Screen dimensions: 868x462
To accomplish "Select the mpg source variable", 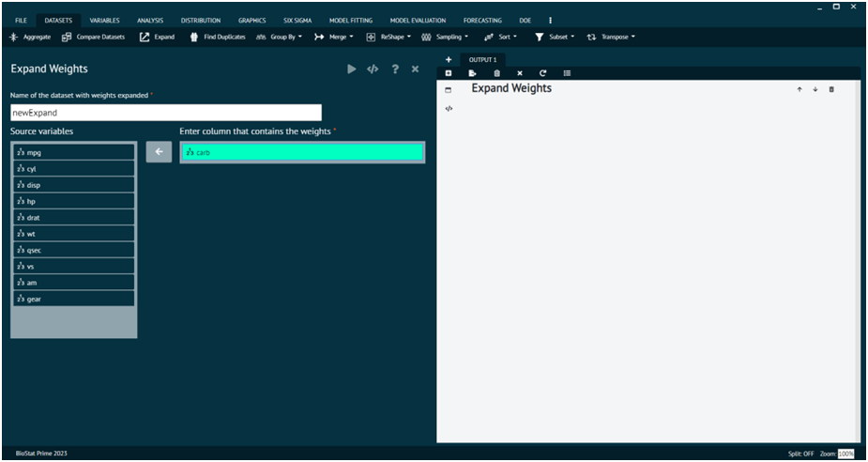I will coord(74,152).
